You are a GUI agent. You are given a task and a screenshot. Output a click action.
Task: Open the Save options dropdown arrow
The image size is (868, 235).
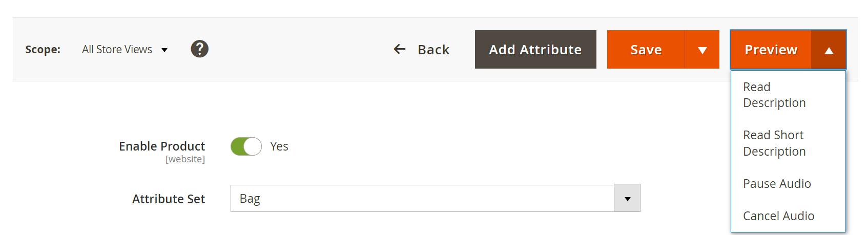pyautogui.click(x=702, y=50)
